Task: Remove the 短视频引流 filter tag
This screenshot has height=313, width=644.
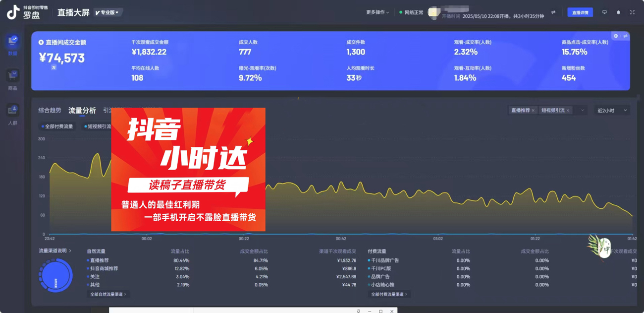Action: [568, 111]
